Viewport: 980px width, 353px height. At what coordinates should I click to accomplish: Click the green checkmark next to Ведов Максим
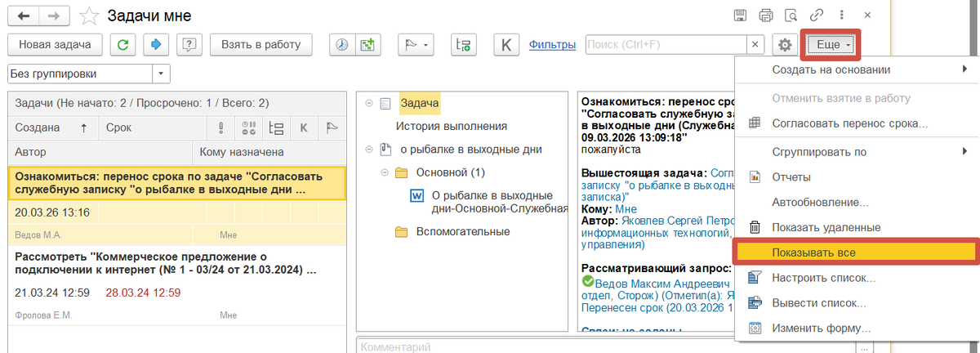pyautogui.click(x=587, y=280)
